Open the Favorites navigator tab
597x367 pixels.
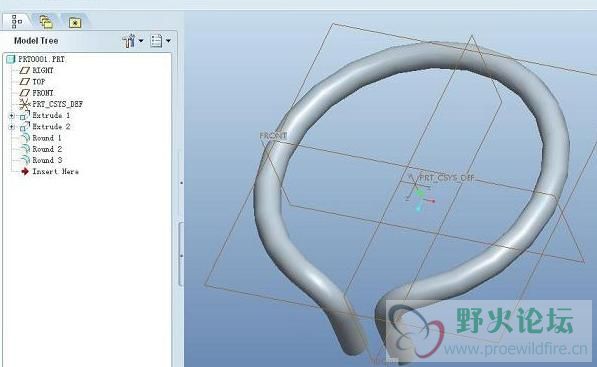[x=75, y=23]
